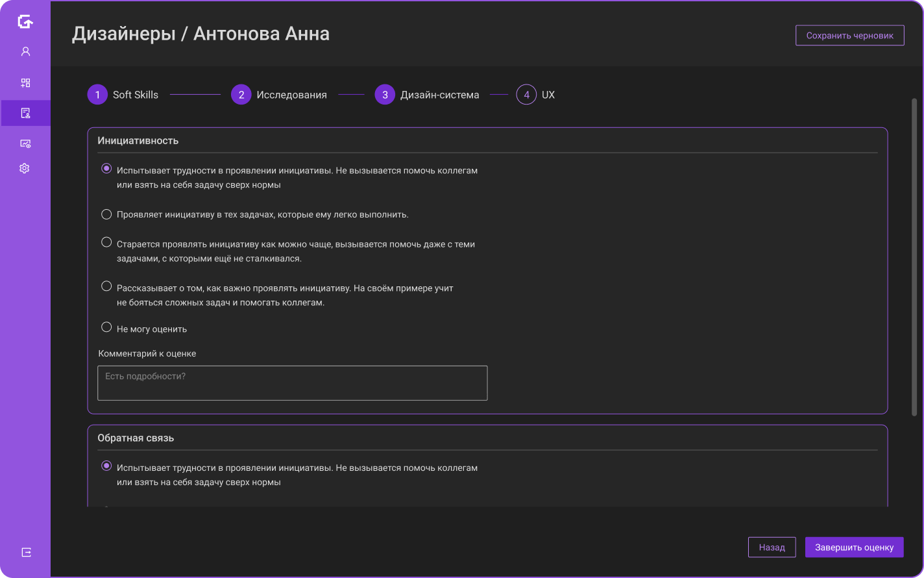Viewport: 924px width, 578px height.
Task: Click the 'Есть подробности?' comment field
Action: (292, 383)
